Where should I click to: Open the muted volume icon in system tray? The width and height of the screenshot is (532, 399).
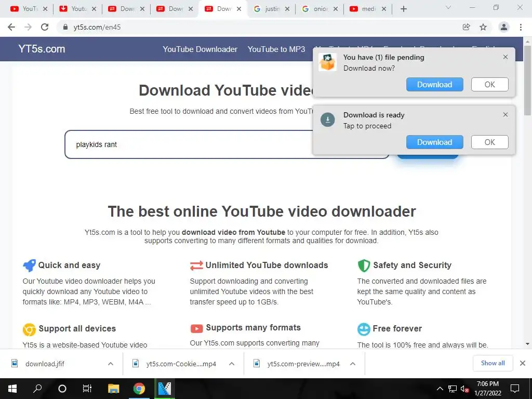coord(464,389)
